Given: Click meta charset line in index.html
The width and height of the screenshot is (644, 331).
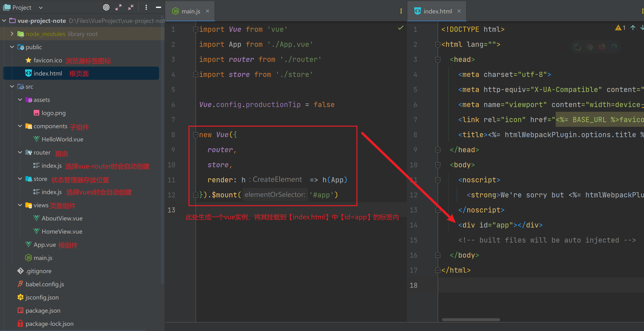Looking at the screenshot, I should [x=505, y=74].
